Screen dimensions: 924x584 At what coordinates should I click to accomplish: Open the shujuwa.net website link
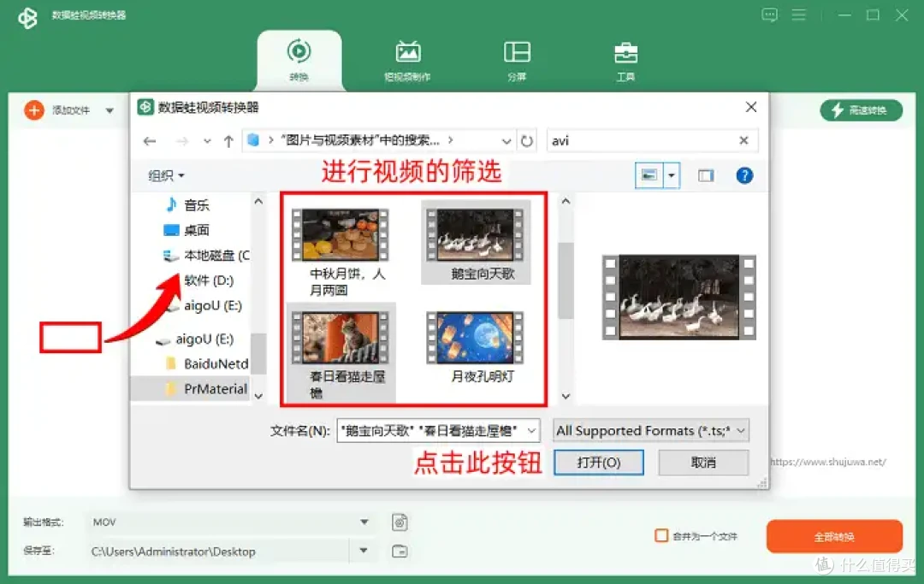click(x=828, y=462)
